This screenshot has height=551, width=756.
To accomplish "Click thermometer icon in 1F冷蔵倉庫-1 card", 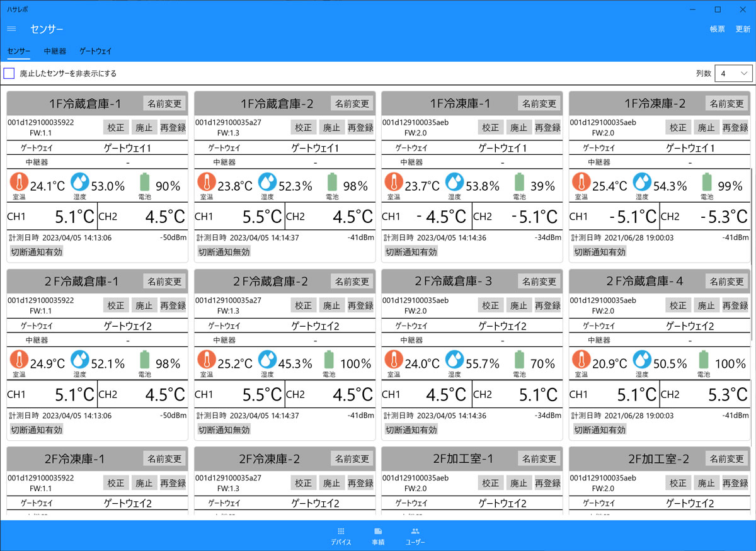I will (x=20, y=183).
